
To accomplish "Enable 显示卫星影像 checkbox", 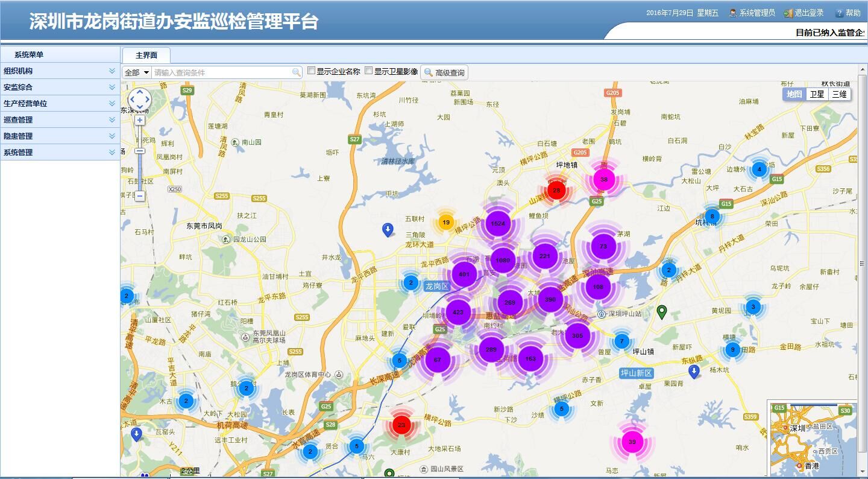I will (369, 71).
